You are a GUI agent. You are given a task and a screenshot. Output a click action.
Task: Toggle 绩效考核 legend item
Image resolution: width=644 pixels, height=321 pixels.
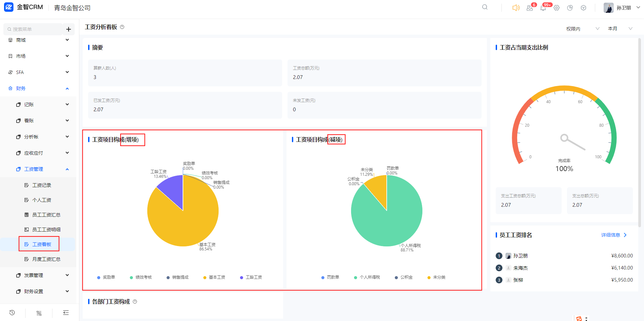coord(141,277)
